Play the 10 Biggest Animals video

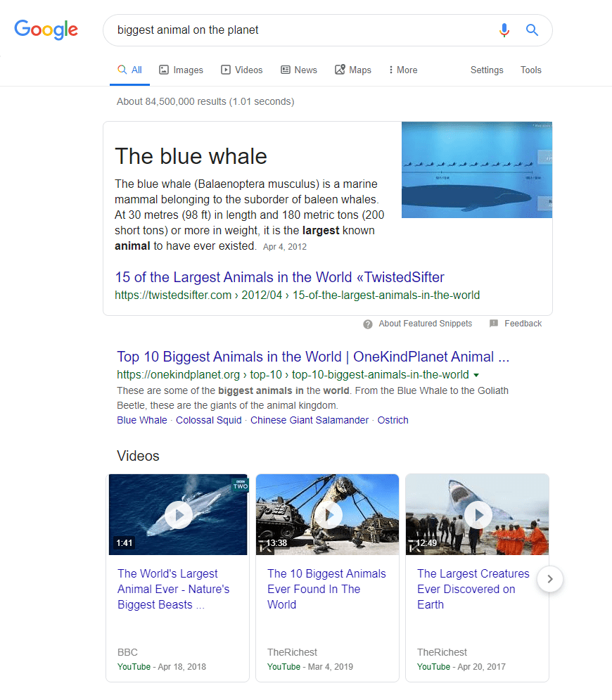coord(328,515)
